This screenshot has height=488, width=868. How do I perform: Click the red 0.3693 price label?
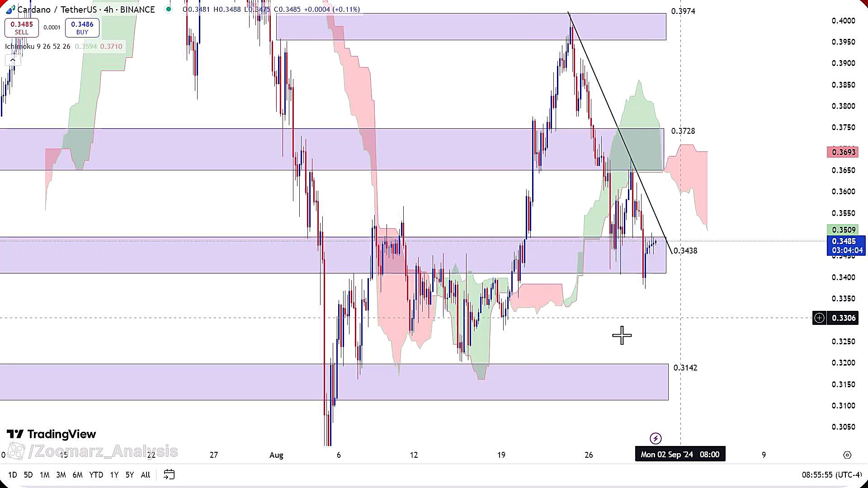[842, 152]
